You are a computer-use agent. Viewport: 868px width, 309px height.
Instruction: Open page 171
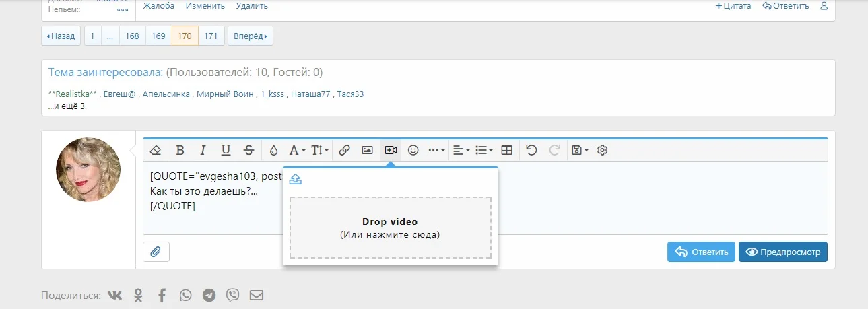tap(211, 36)
